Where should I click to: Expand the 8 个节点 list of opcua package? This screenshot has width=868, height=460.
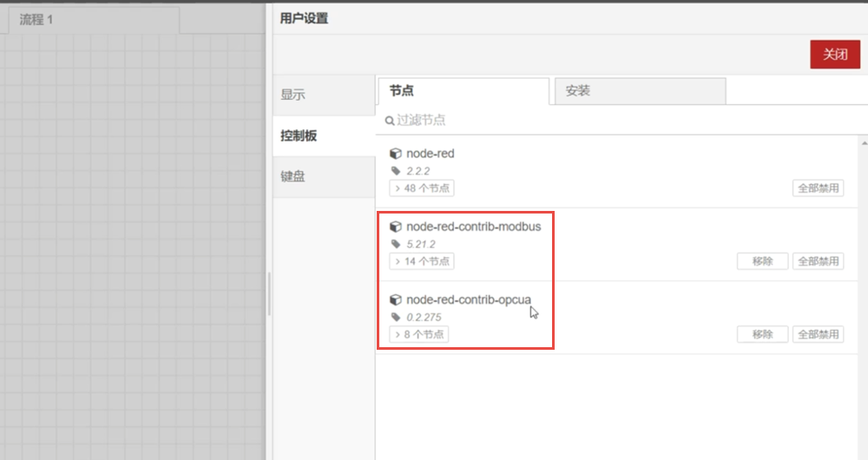coord(419,334)
